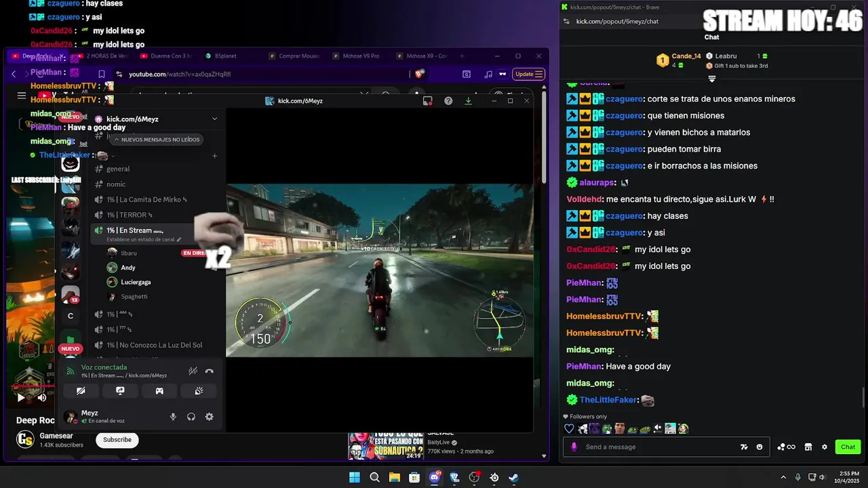Viewport: 868px width, 488px height.
Task: Click the Voz conectada status text
Action: coord(104,367)
